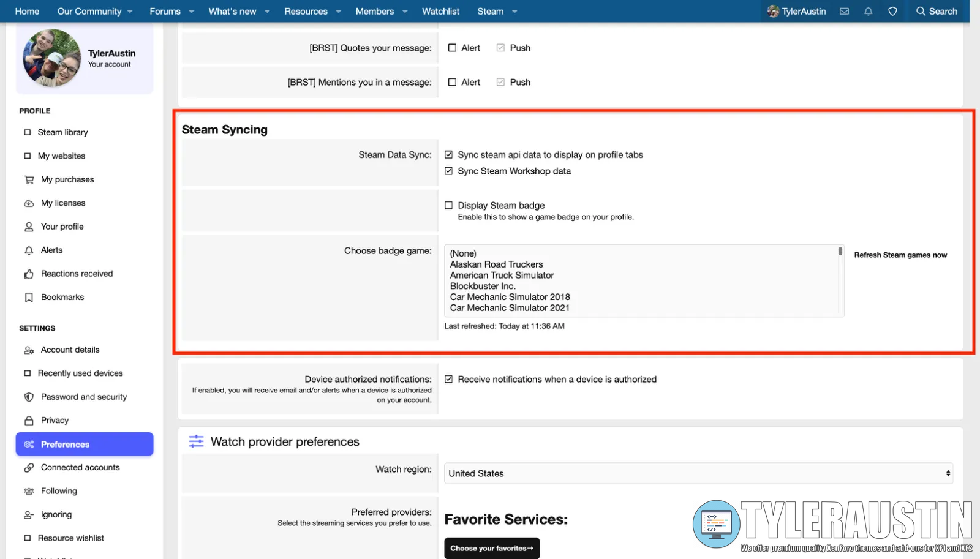Open the inbox envelope icon

[844, 11]
